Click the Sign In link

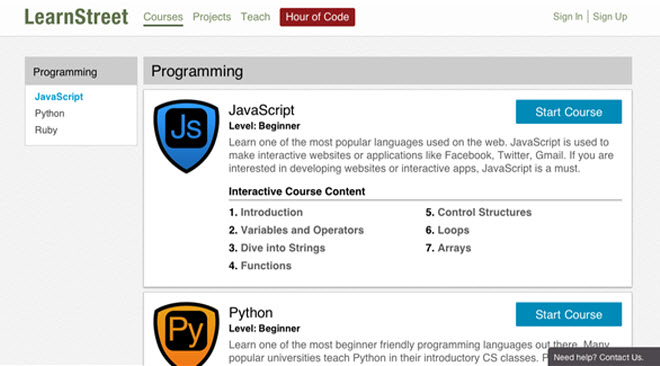pos(567,17)
